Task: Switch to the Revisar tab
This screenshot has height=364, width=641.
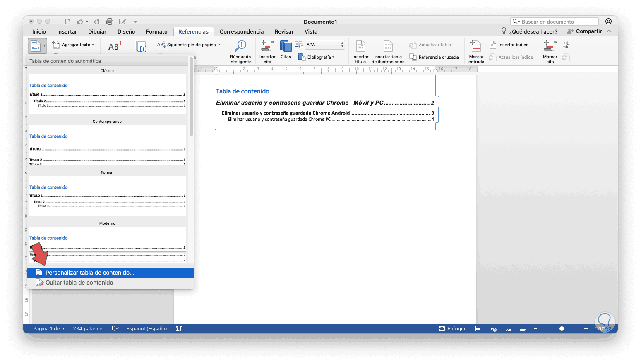Action: [x=284, y=31]
